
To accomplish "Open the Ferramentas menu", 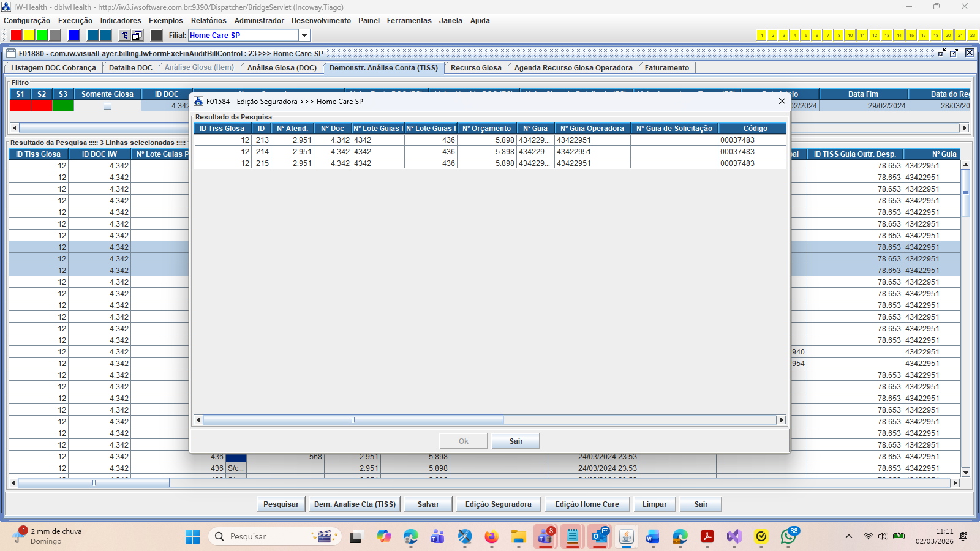I will (x=409, y=21).
